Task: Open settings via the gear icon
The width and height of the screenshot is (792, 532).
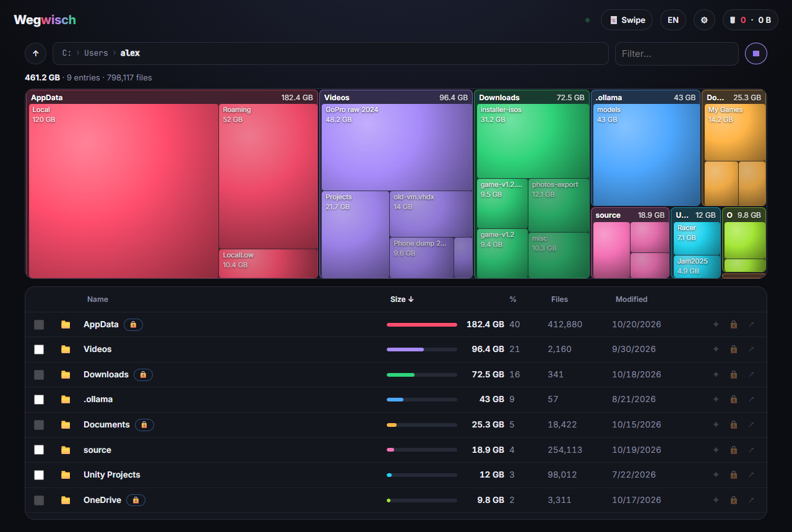Action: pyautogui.click(x=704, y=20)
